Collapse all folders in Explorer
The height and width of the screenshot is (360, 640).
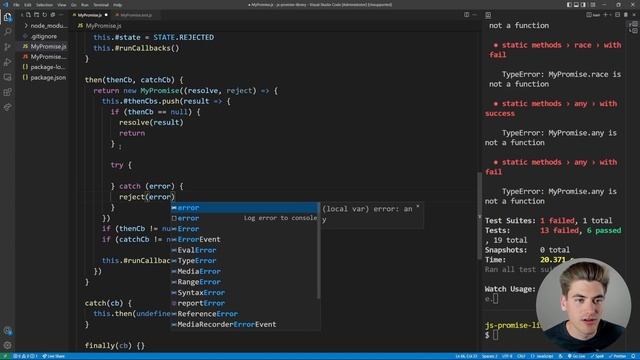(53, 15)
